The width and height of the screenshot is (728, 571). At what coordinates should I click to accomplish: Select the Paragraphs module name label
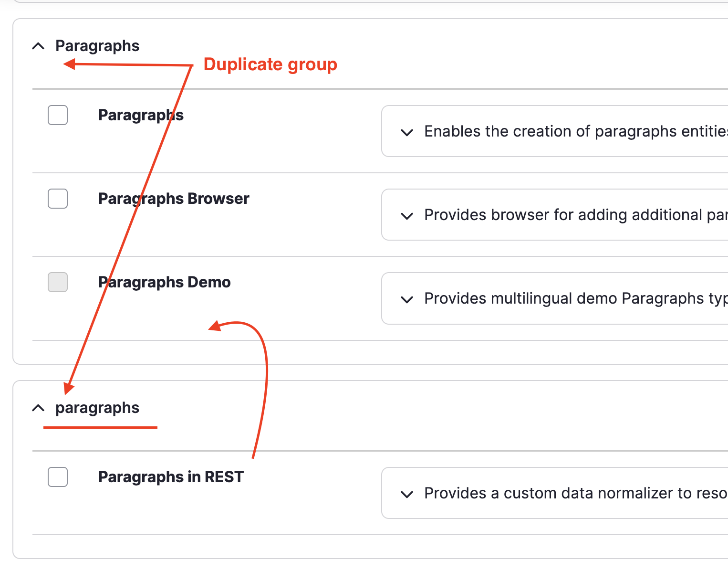[141, 115]
